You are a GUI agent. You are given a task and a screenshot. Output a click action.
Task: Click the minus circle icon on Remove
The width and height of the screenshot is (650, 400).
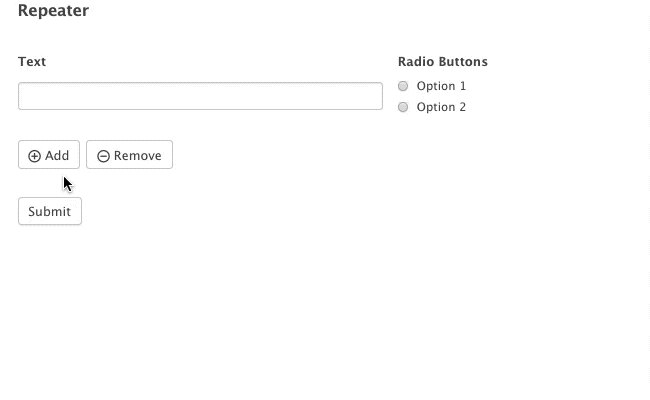click(x=103, y=156)
